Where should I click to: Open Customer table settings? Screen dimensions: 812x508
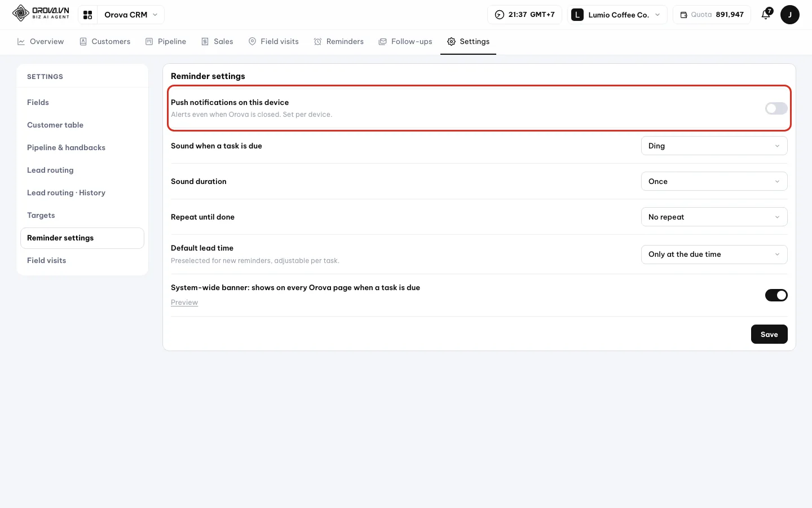pos(82,125)
